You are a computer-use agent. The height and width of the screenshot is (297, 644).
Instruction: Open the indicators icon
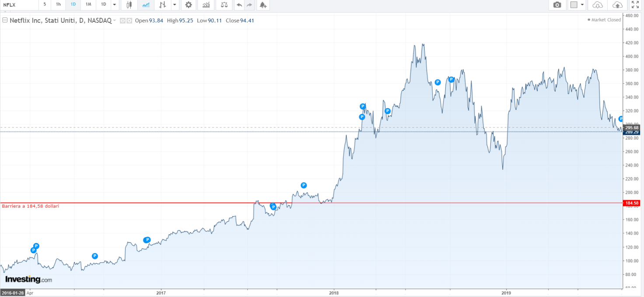pyautogui.click(x=206, y=5)
